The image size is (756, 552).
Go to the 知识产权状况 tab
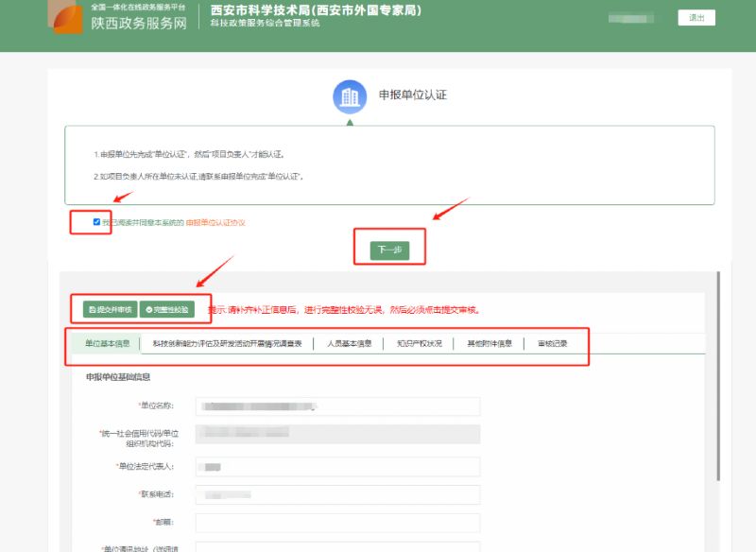point(419,344)
